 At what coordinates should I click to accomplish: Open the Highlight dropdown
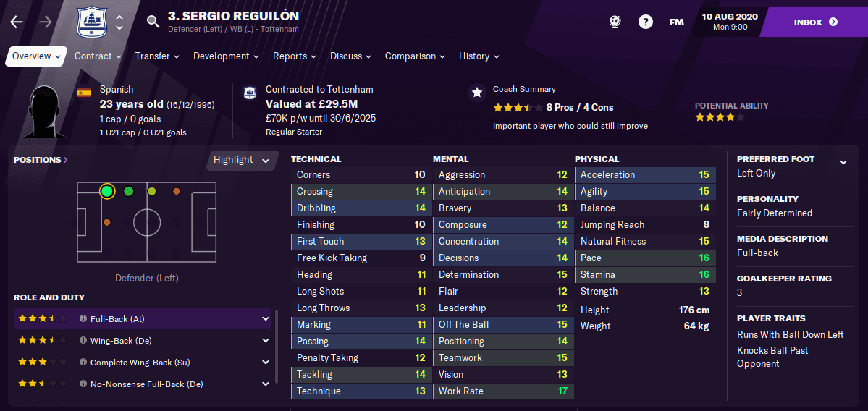tap(242, 160)
